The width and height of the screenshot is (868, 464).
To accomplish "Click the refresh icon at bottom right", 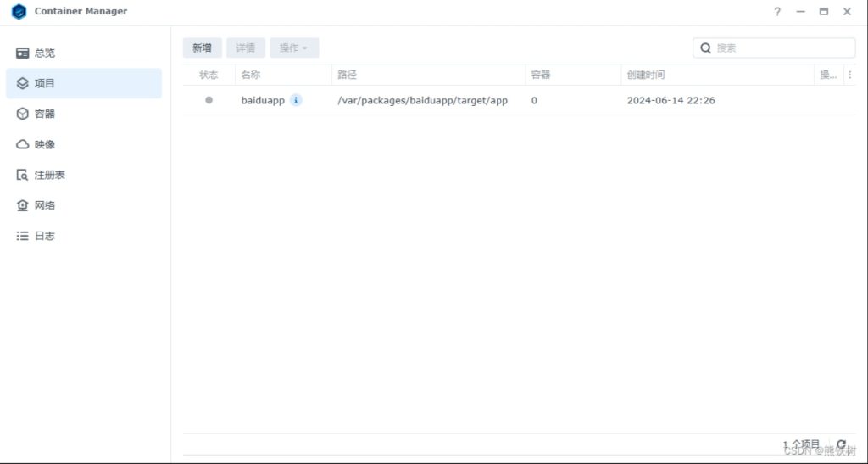I will pyautogui.click(x=841, y=444).
